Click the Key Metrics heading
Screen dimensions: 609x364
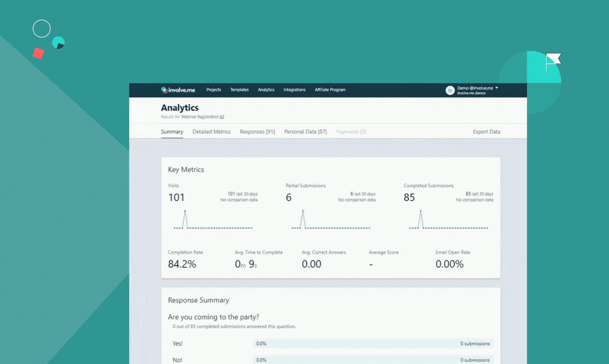coord(186,170)
